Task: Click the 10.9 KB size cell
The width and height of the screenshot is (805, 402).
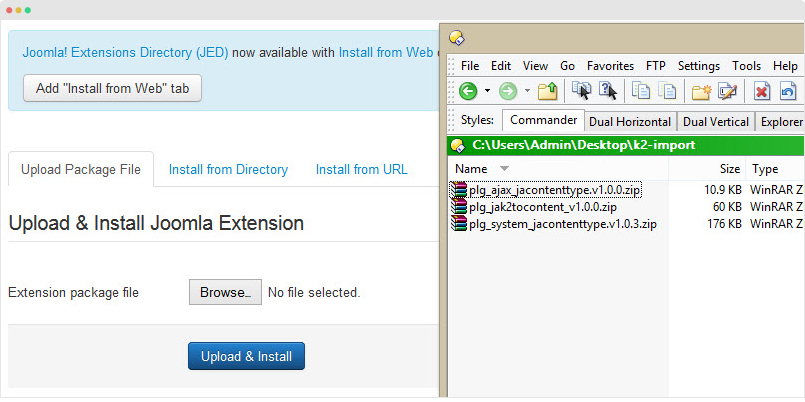Action: pos(723,190)
